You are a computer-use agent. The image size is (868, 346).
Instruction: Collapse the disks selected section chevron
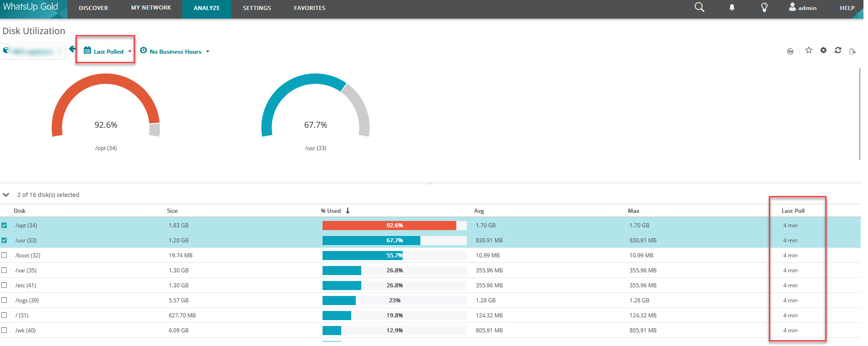click(x=6, y=195)
